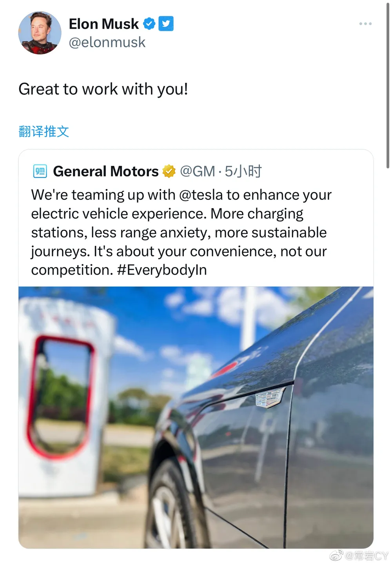Tap the 翻译推文 translate tweet link
The width and height of the screenshot is (392, 565).
(44, 131)
